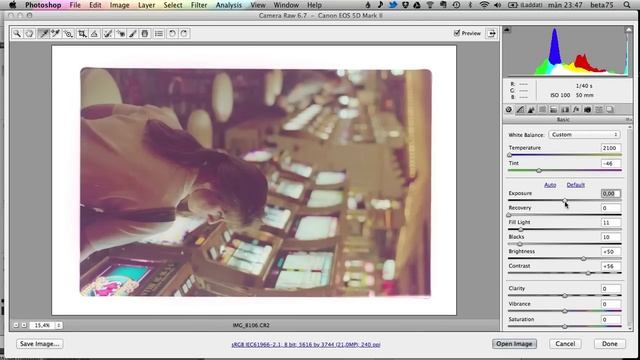Switch to the Tone Curve panel tab
Screen dimensions: 640x360
click(x=520, y=109)
